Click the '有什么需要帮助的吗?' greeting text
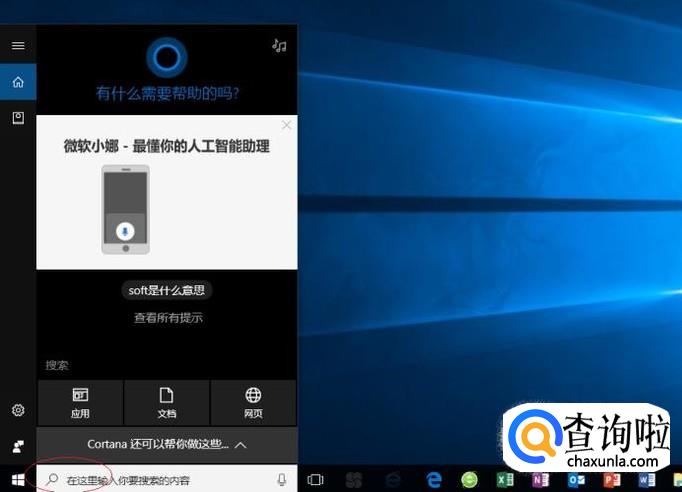This screenshot has width=682, height=492. click(x=167, y=93)
